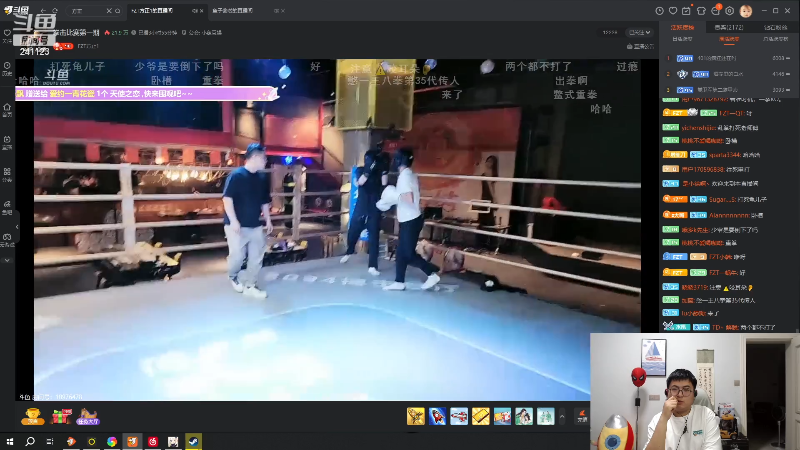
Task: Open Douyu app icon on the taskbar
Action: tap(132, 441)
